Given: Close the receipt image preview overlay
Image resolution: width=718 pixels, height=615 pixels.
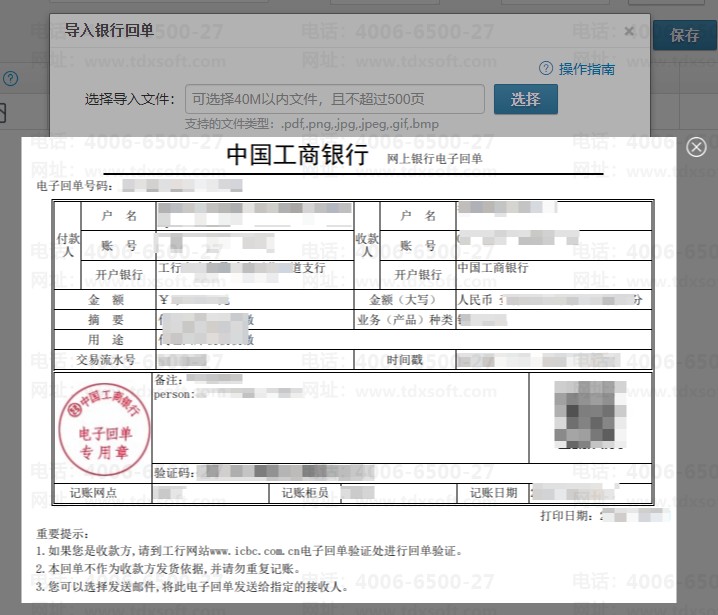Looking at the screenshot, I should [696, 148].
